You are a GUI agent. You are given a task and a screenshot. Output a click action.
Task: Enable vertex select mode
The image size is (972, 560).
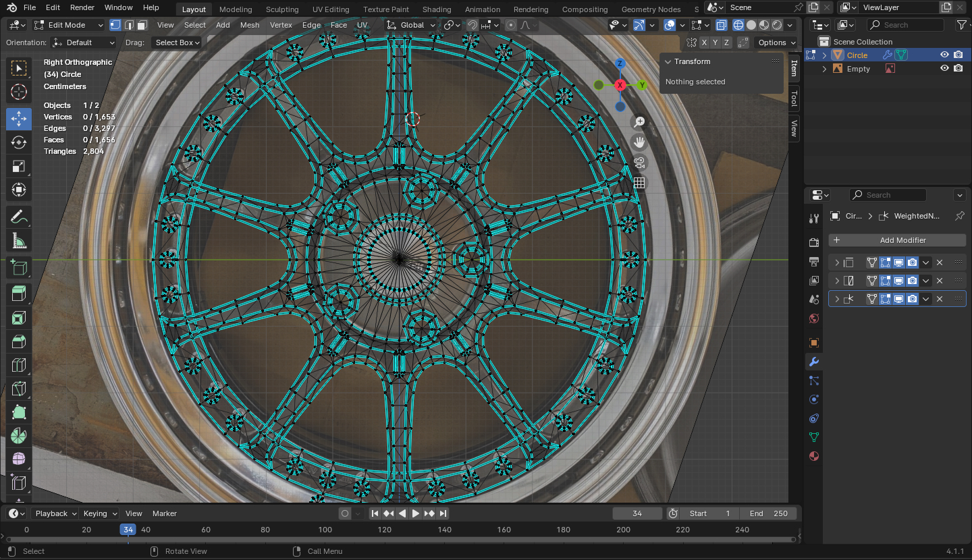coord(115,25)
